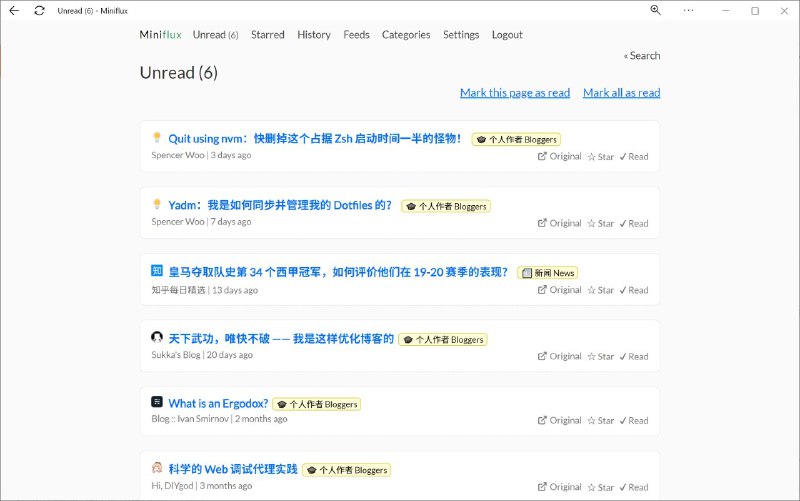Image resolution: width=800 pixels, height=501 pixels.
Task: Click the lightbulb feed icon for Quit using nvm
Action: click(157, 138)
